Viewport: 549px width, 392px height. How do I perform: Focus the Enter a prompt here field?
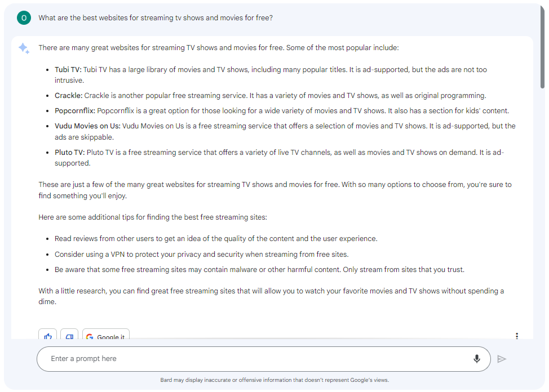[x=254, y=359]
